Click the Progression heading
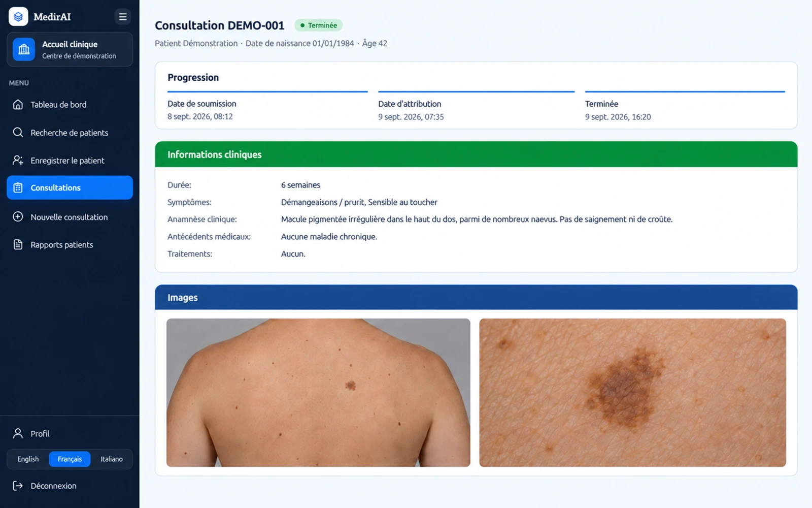Viewport: 812px width, 508px height. click(193, 78)
